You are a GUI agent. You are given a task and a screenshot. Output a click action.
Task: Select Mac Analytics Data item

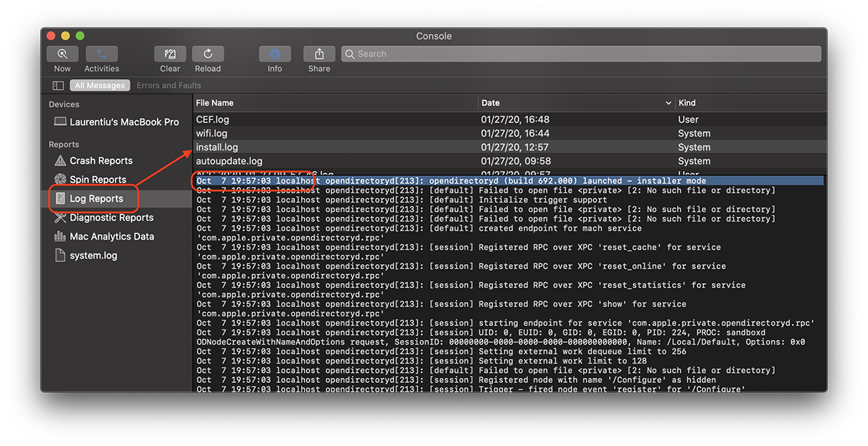111,236
